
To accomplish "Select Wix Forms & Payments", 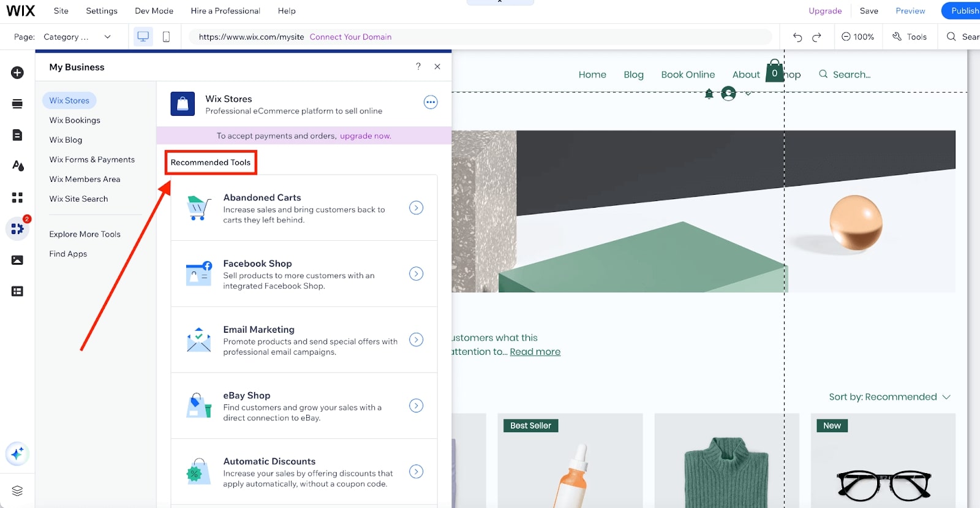I will pos(92,159).
